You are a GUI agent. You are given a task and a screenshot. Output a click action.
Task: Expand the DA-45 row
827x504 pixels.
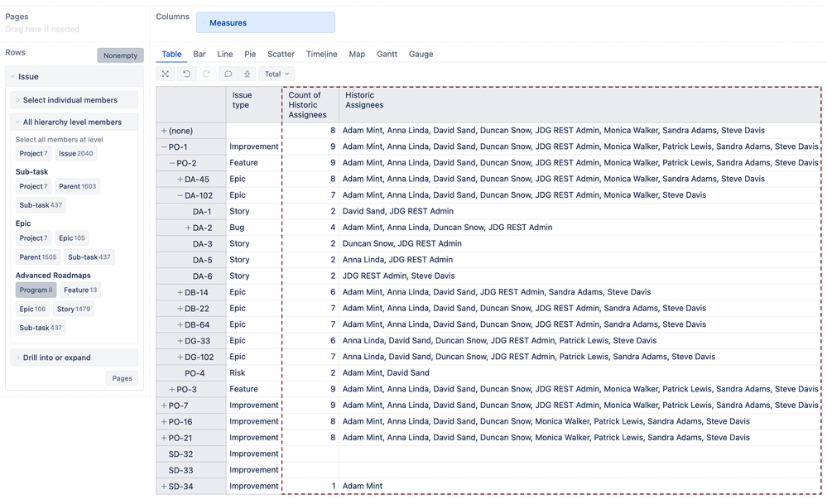pos(180,180)
